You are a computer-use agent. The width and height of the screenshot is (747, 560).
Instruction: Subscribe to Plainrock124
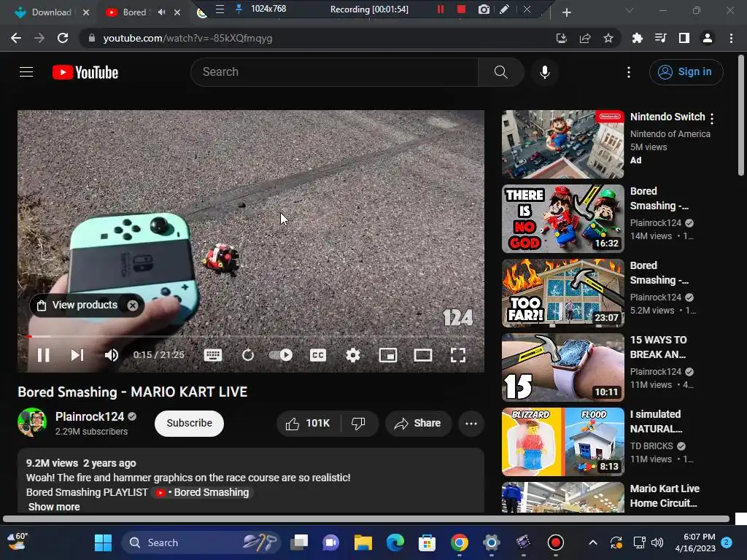tap(189, 424)
